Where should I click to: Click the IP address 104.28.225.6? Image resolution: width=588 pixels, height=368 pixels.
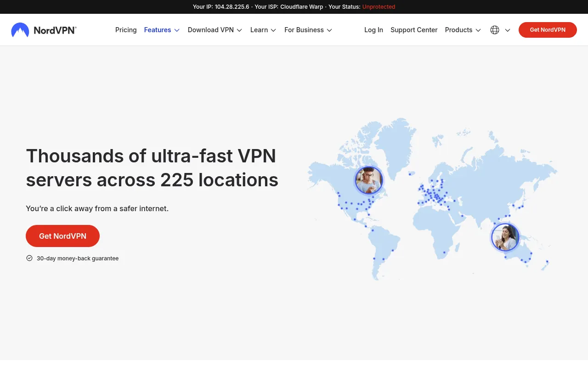[x=232, y=7]
